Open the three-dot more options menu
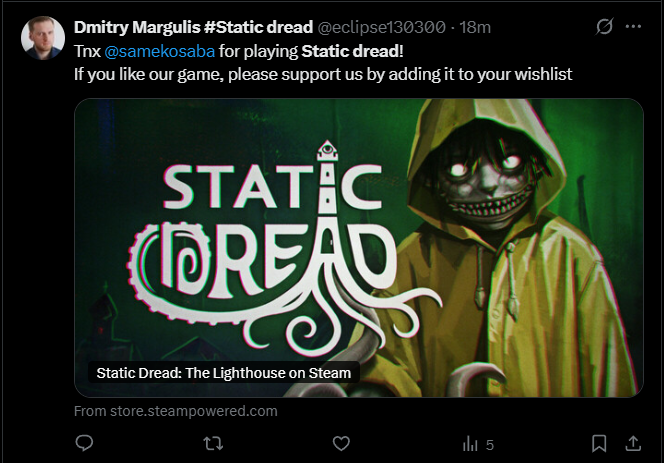This screenshot has height=463, width=664. click(x=634, y=26)
